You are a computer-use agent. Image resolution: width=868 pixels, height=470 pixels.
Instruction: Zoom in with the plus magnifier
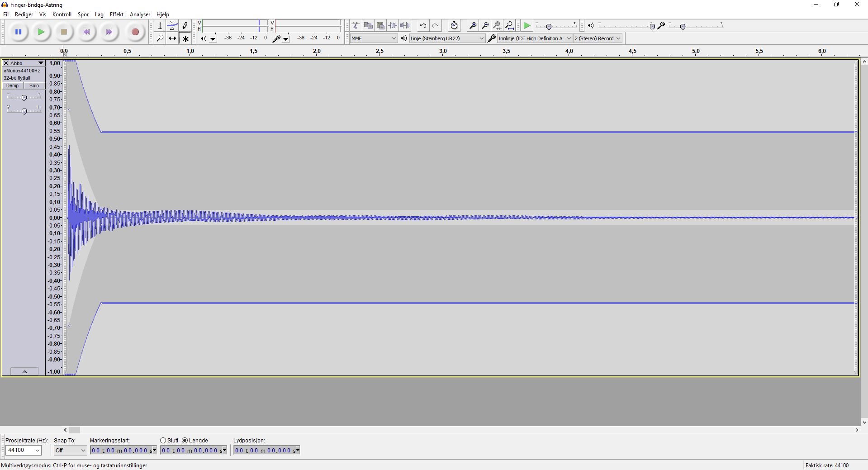[473, 26]
